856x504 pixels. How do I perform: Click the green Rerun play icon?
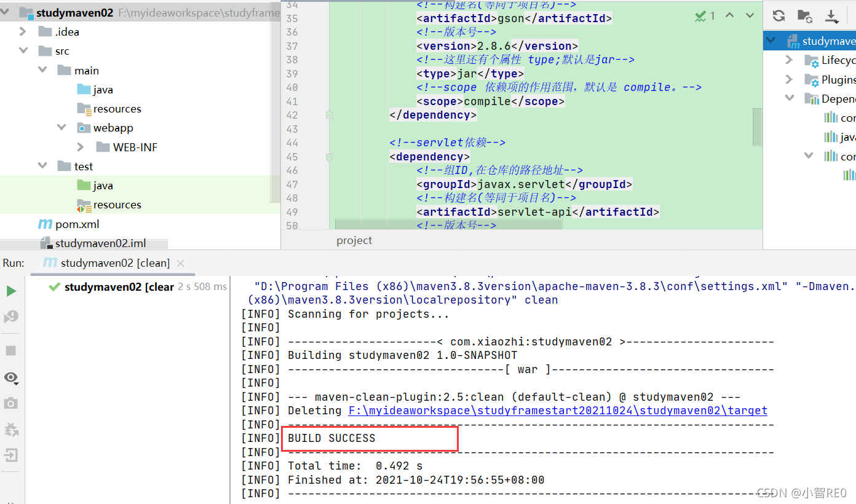pos(11,291)
